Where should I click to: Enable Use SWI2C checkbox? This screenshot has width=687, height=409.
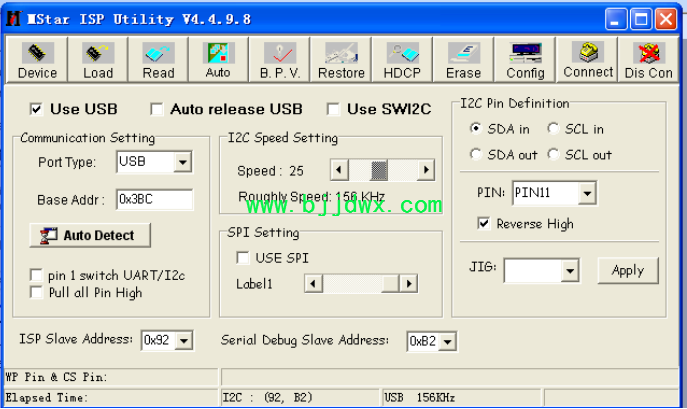click(x=333, y=109)
